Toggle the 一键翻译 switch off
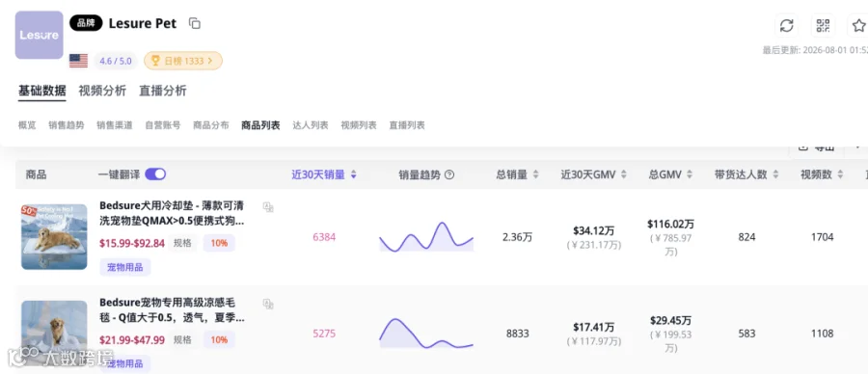868x374 pixels. point(155,174)
